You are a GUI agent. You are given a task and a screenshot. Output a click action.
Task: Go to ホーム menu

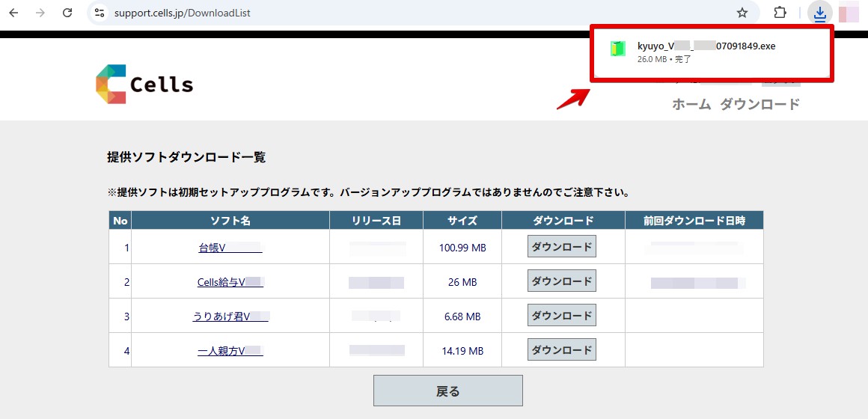tap(691, 105)
